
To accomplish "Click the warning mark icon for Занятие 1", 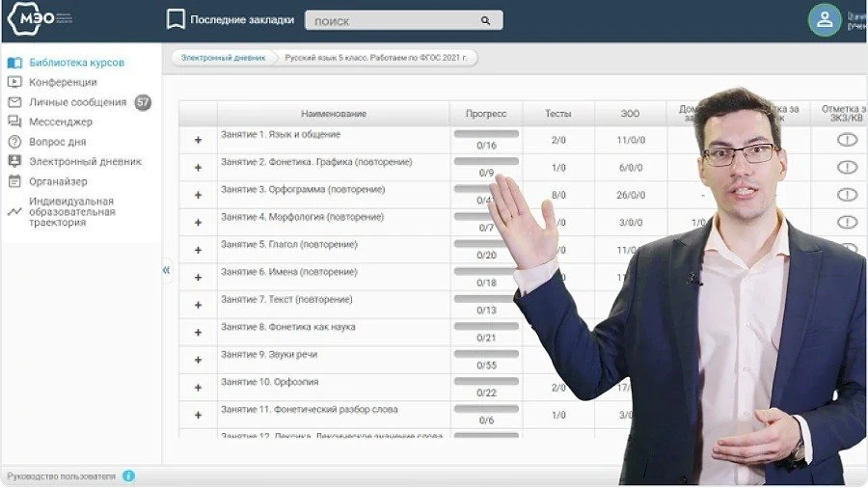I will (847, 140).
